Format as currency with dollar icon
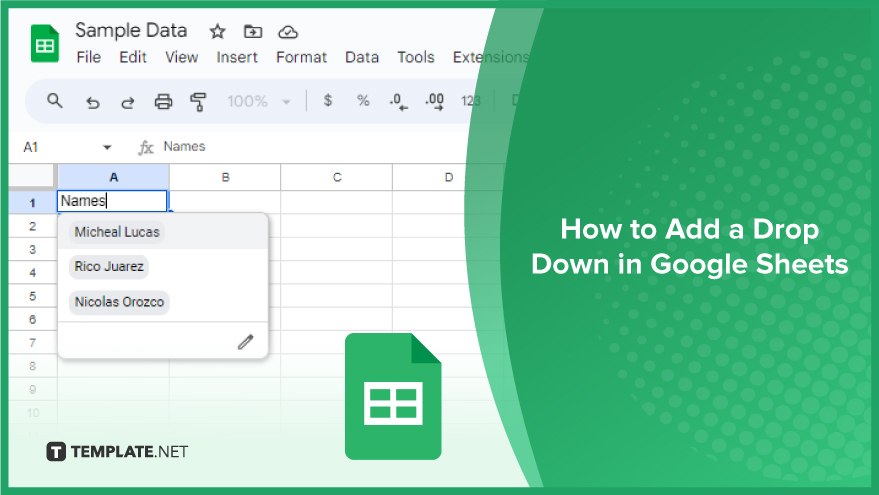 click(x=328, y=101)
